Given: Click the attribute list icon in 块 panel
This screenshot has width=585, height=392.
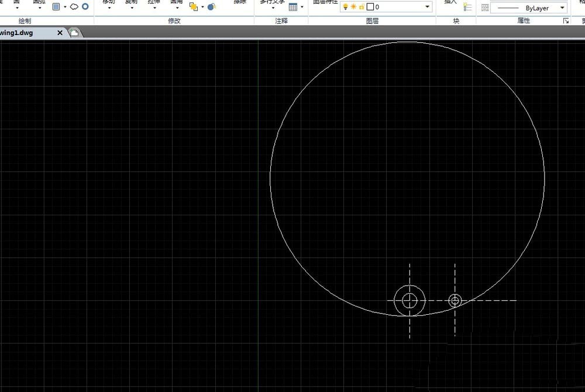Looking at the screenshot, I should (x=467, y=7).
